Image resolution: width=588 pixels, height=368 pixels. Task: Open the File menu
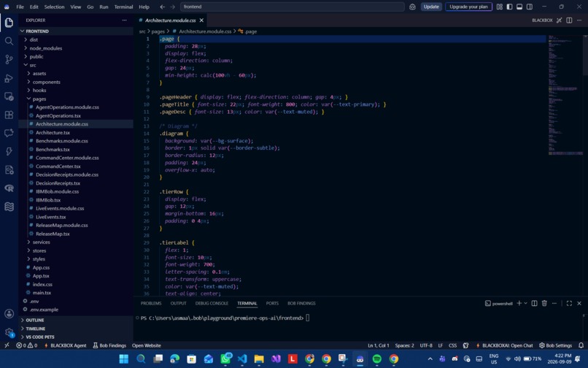pyautogui.click(x=20, y=7)
